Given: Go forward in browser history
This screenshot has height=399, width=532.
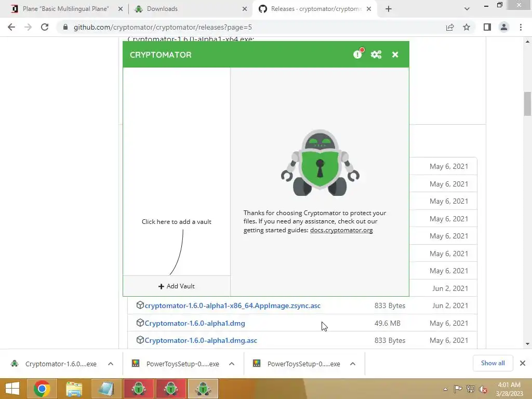Looking at the screenshot, I should click(x=28, y=27).
